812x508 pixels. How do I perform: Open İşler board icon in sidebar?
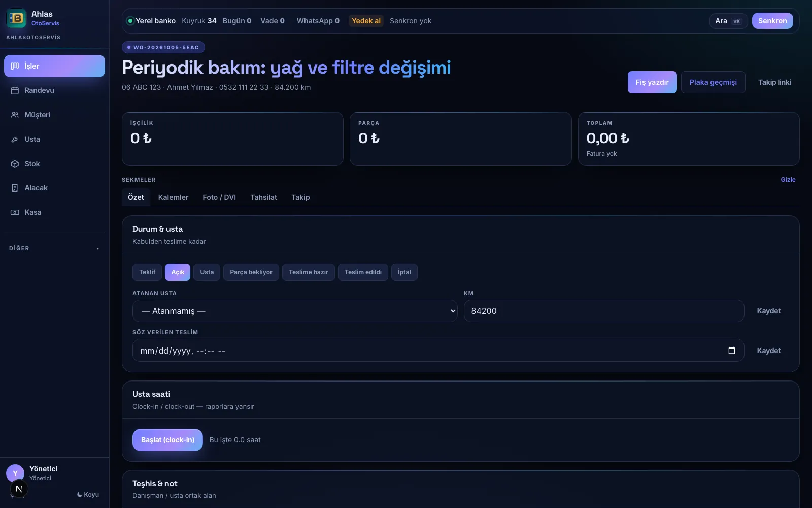point(15,66)
